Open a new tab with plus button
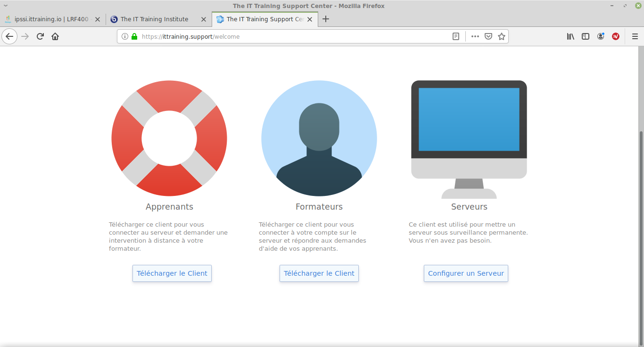This screenshot has width=644, height=347. pyautogui.click(x=326, y=19)
